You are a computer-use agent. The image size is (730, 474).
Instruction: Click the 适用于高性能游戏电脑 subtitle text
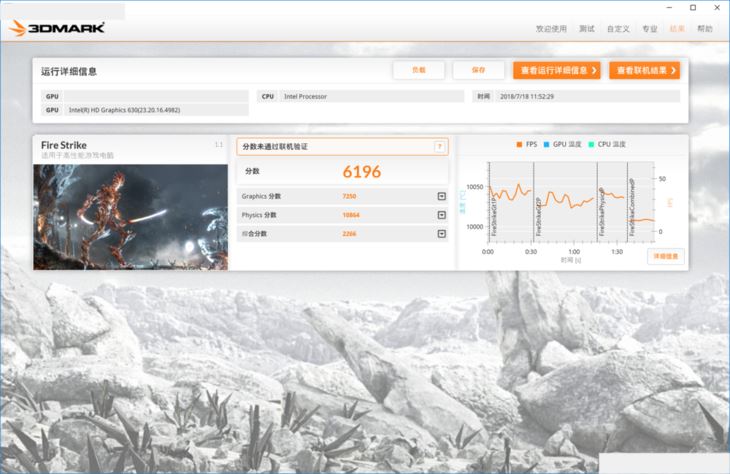[x=77, y=156]
